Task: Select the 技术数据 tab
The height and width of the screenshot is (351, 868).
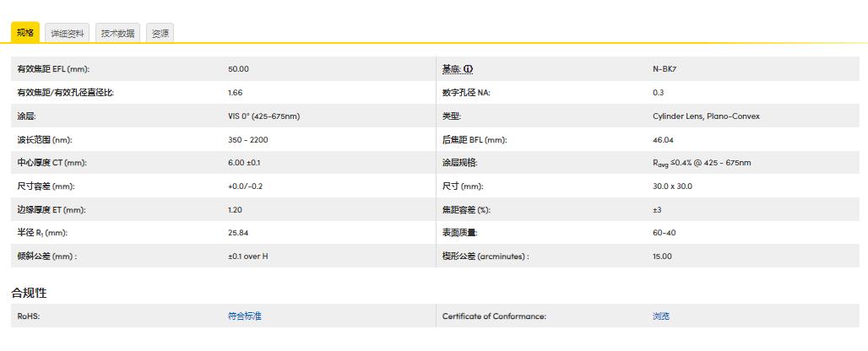Action: 117,34
